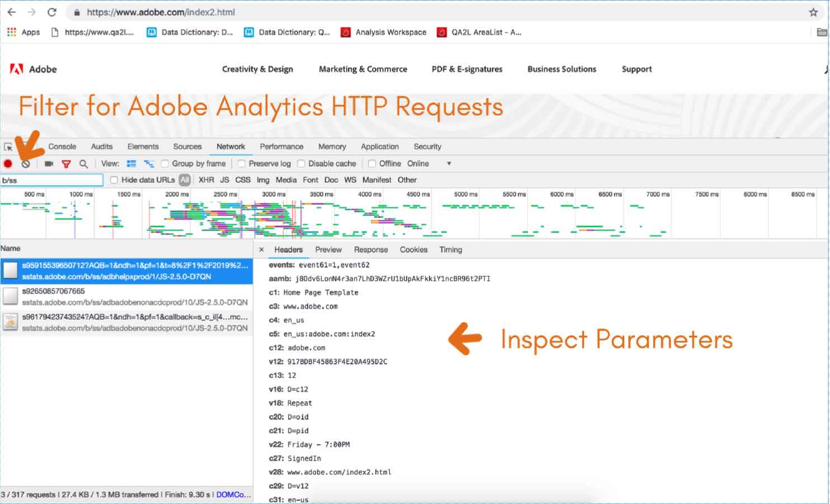Switch to the Security tab

[x=428, y=147]
